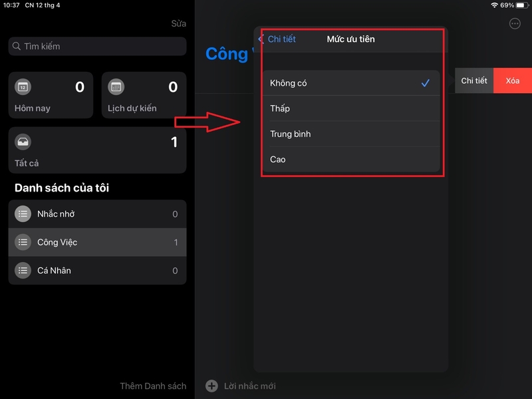Click Thêm Danh sách
Image resolution: width=532 pixels, height=399 pixels.
[153, 386]
